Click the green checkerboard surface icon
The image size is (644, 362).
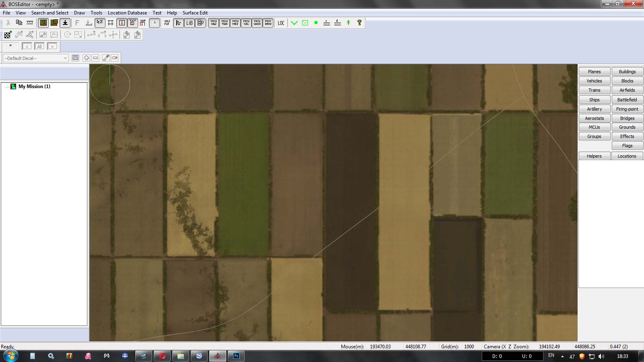pos(8,35)
